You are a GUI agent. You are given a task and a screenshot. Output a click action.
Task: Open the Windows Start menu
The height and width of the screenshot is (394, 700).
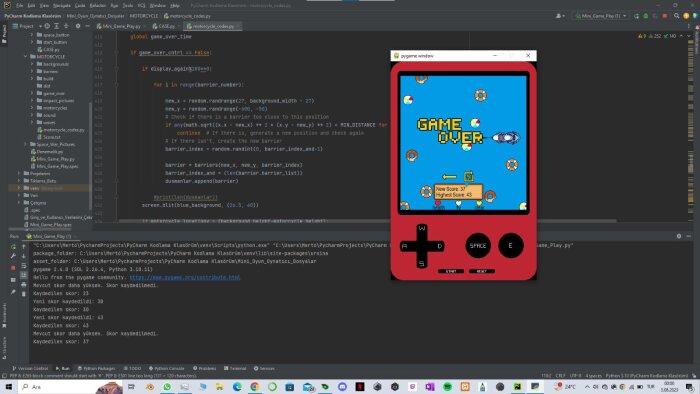tap(8, 386)
